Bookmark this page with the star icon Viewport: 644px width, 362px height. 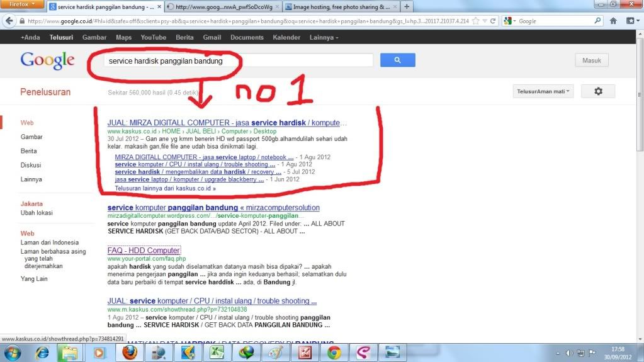click(476, 21)
